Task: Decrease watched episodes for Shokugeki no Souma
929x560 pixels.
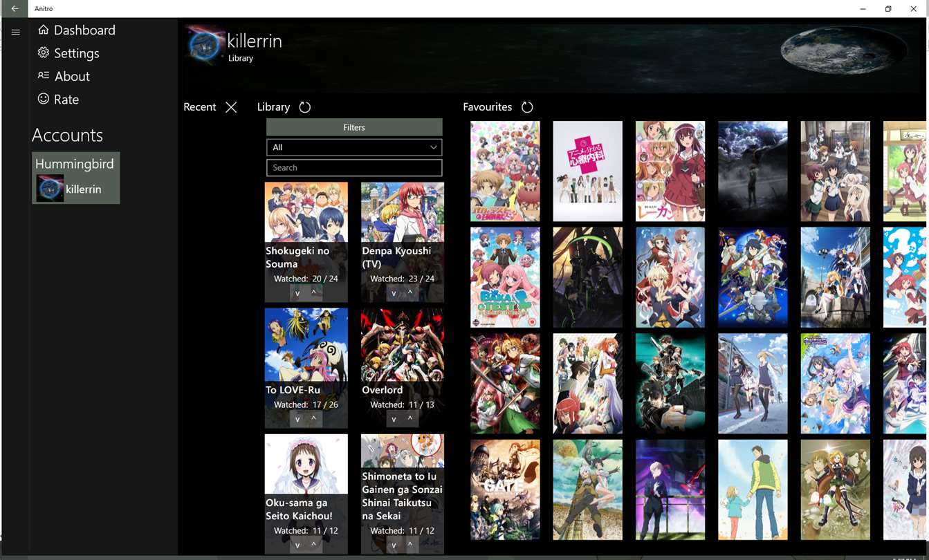Action: point(297,293)
